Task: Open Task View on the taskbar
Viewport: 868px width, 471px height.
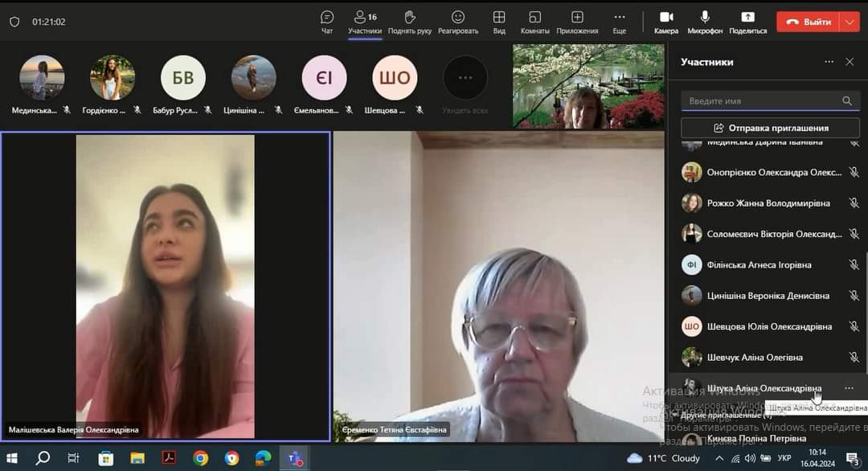Action: click(73, 457)
